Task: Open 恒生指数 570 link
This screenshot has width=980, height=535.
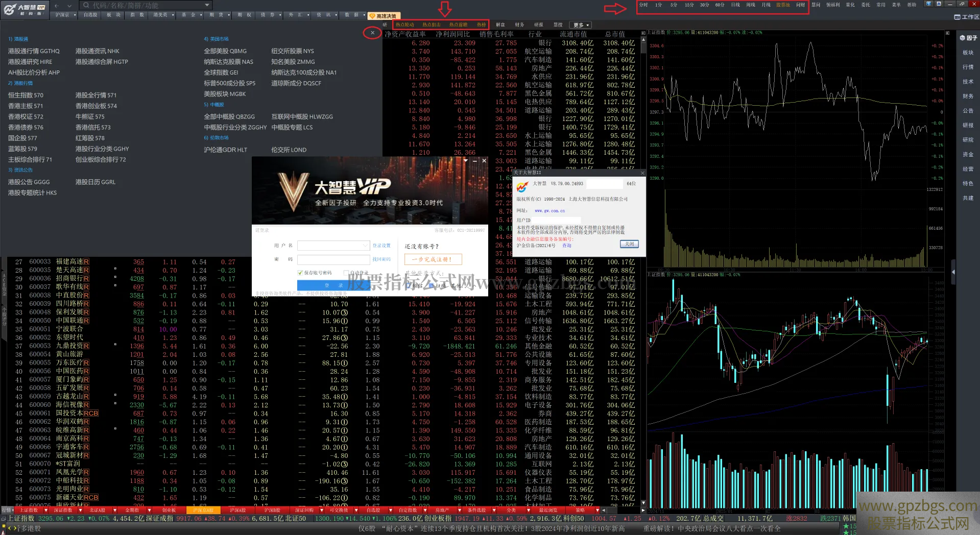Action: click(x=26, y=95)
